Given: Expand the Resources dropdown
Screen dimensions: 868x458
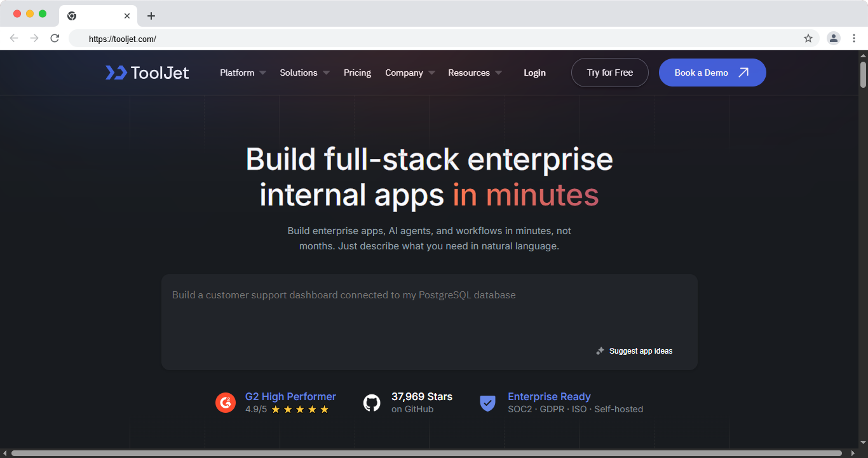Looking at the screenshot, I should click(x=475, y=73).
